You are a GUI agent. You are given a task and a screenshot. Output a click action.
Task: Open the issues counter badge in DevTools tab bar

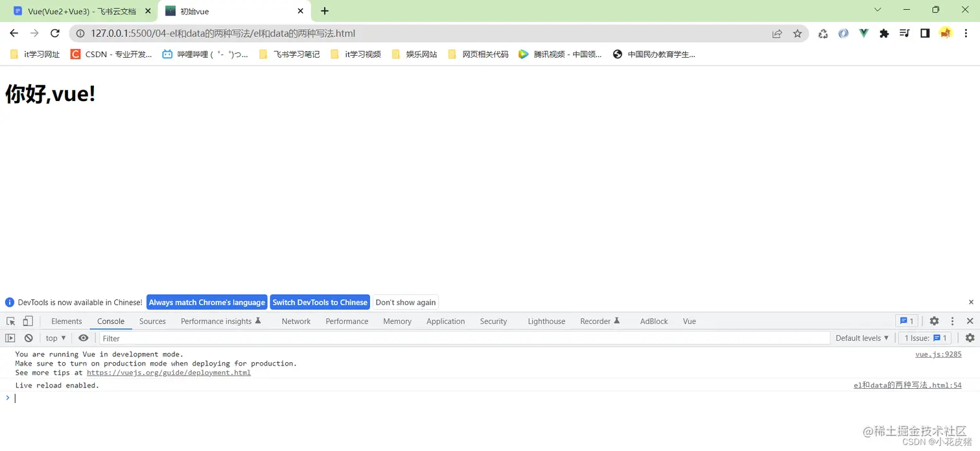tap(907, 321)
